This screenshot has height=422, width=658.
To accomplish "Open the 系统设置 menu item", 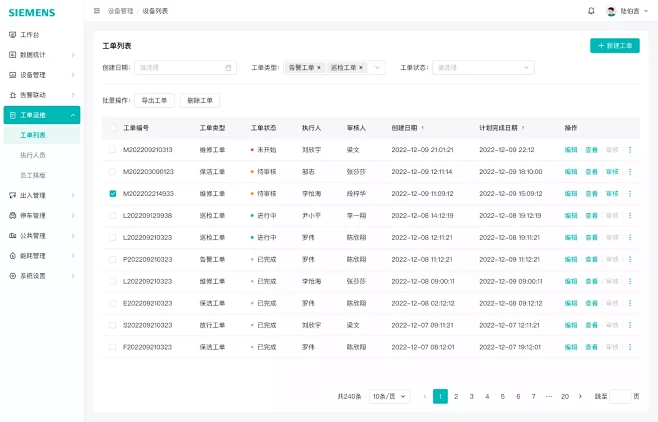I will tap(42, 276).
